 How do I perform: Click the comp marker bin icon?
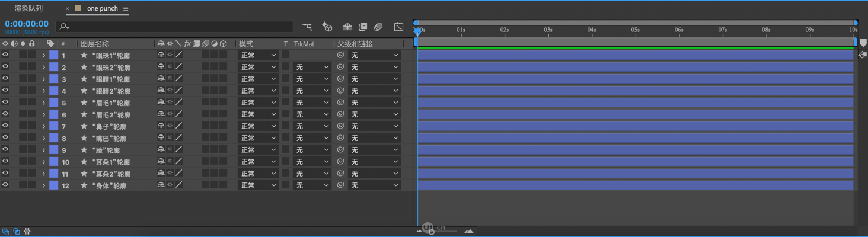863,43
